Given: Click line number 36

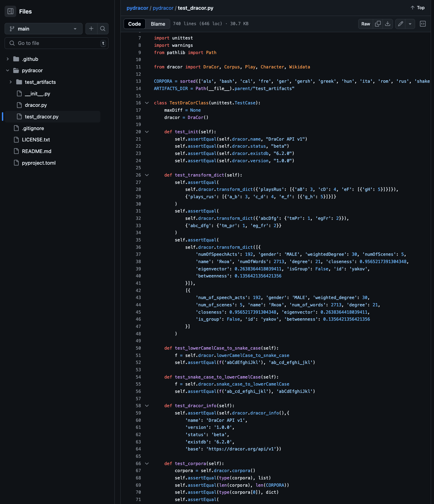Looking at the screenshot, I should tap(138, 247).
